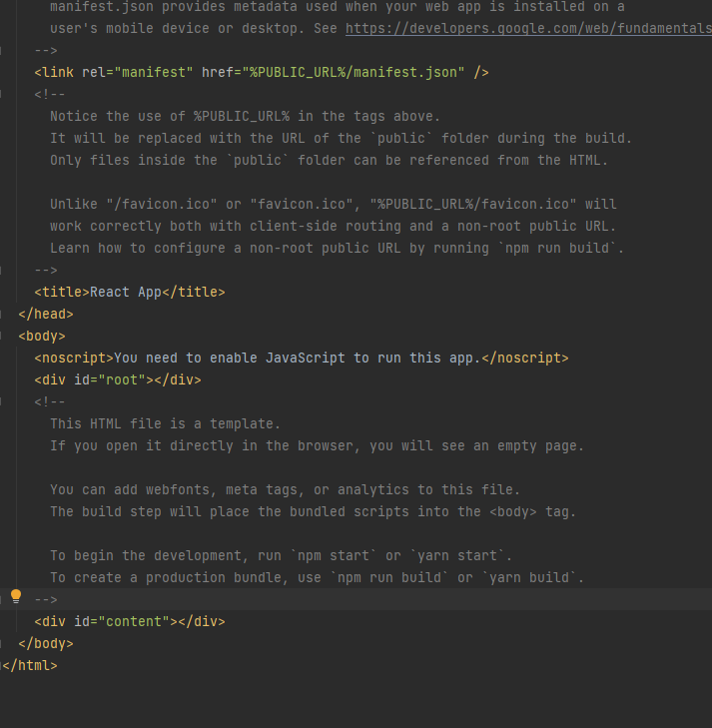Image resolution: width=712 pixels, height=728 pixels.
Task: Click the highlighted "-->" beside the lightbulb
Action: [46, 600]
